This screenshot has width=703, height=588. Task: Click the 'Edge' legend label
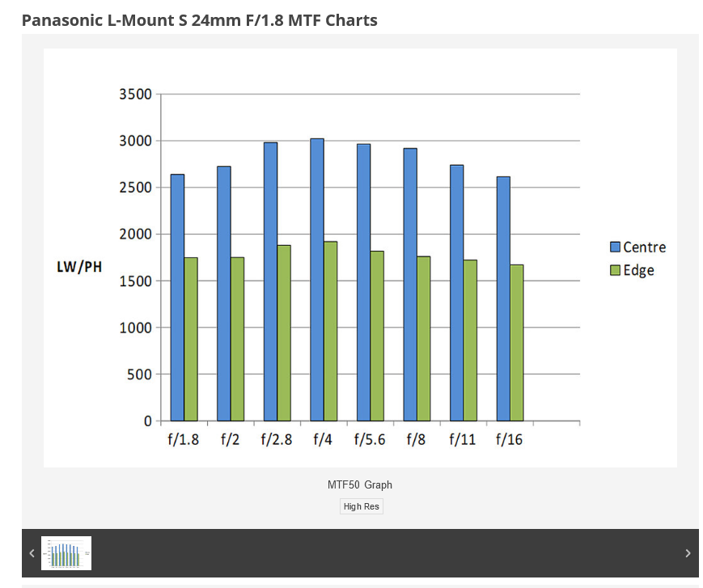click(x=638, y=270)
